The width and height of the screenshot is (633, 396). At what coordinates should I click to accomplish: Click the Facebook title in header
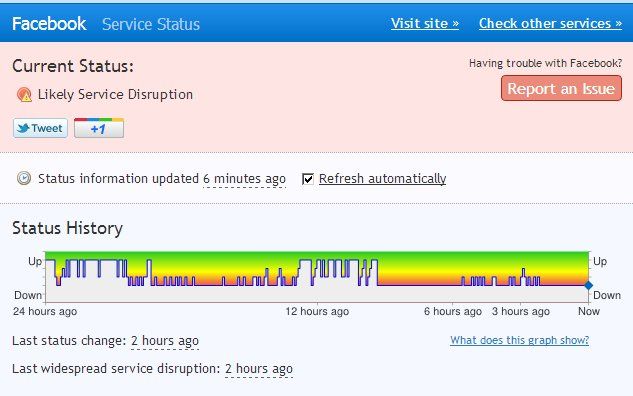[49, 24]
